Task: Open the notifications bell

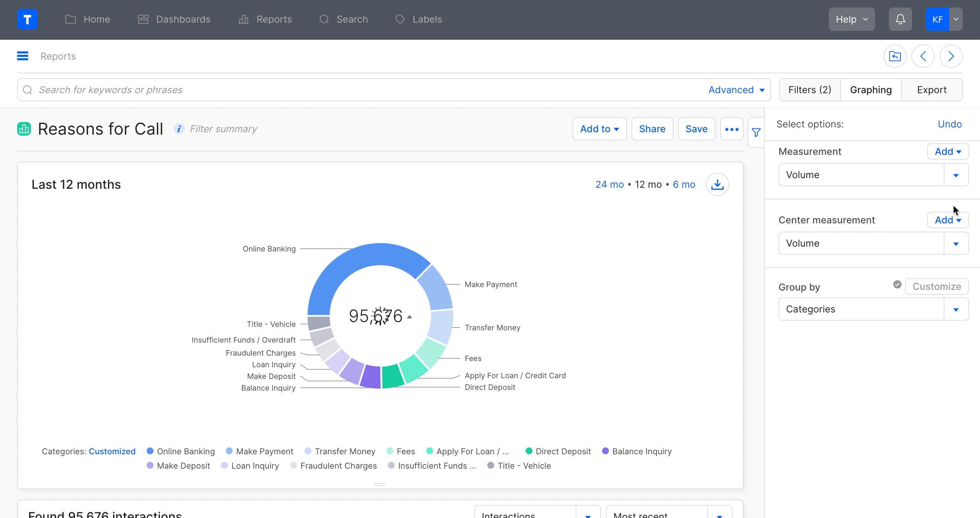Action: [900, 20]
